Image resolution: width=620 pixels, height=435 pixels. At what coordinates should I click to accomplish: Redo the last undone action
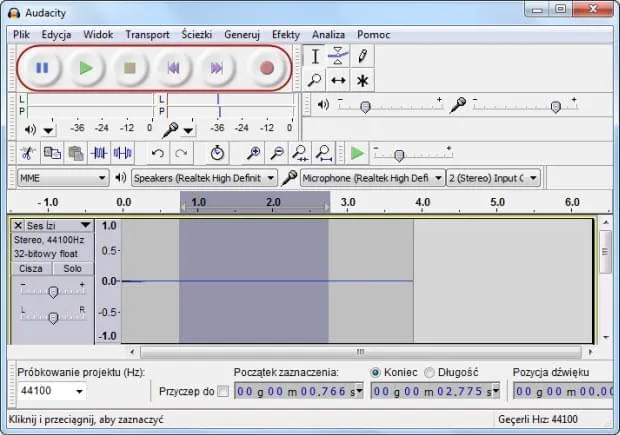pyautogui.click(x=181, y=153)
